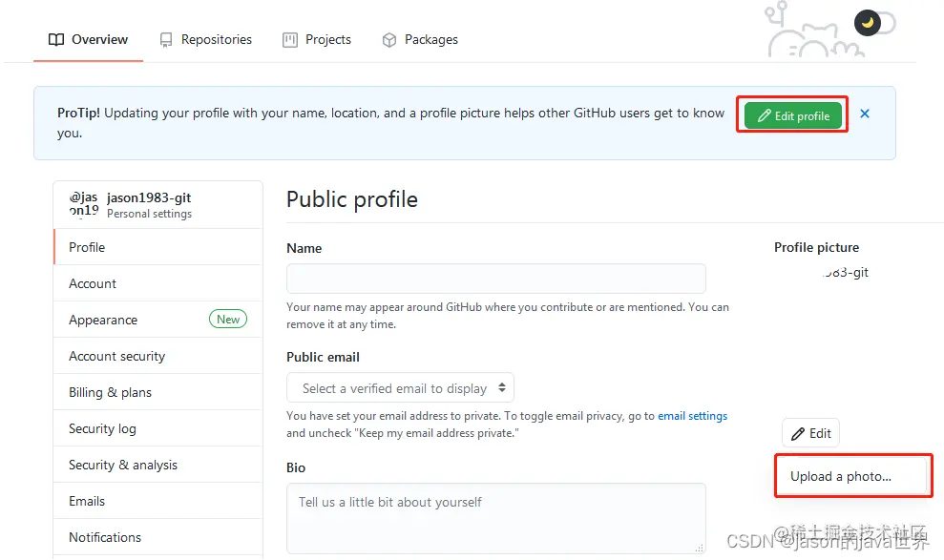
Task: Expand the Public email dropdown
Action: tap(401, 388)
